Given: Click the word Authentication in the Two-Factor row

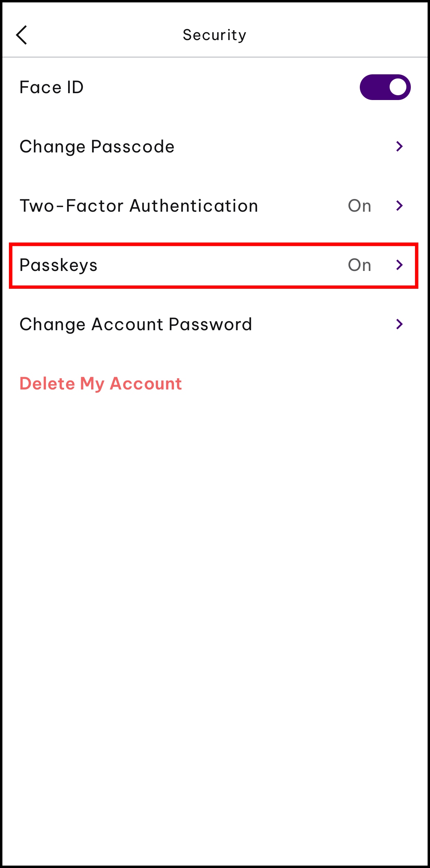Looking at the screenshot, I should [x=194, y=206].
